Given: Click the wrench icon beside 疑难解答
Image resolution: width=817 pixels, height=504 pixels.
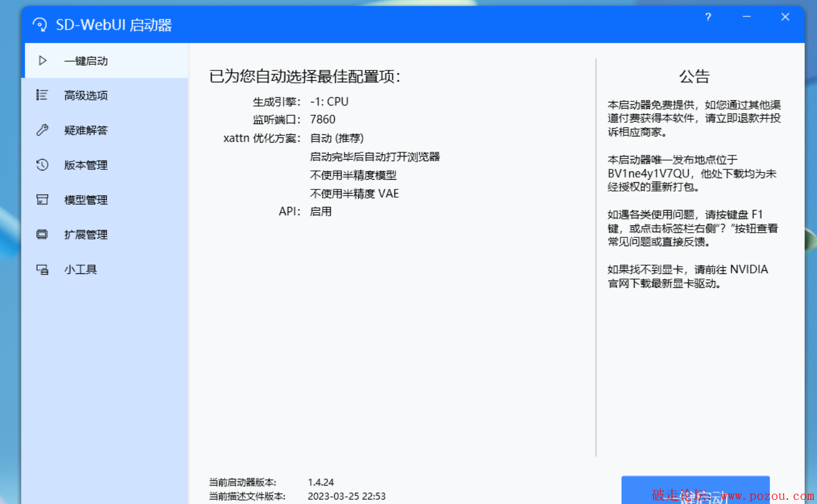Looking at the screenshot, I should click(42, 130).
